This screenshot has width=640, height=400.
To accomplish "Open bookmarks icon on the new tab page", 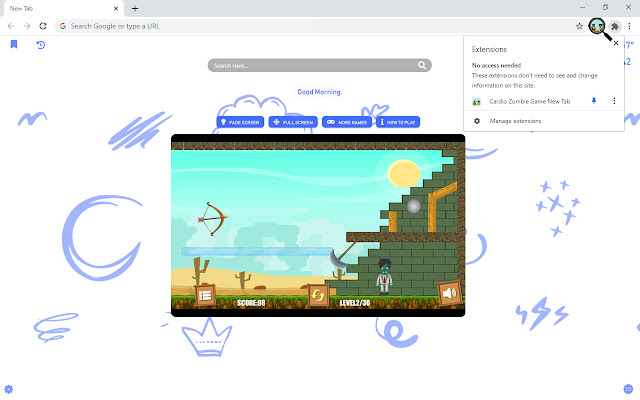I will tap(14, 44).
